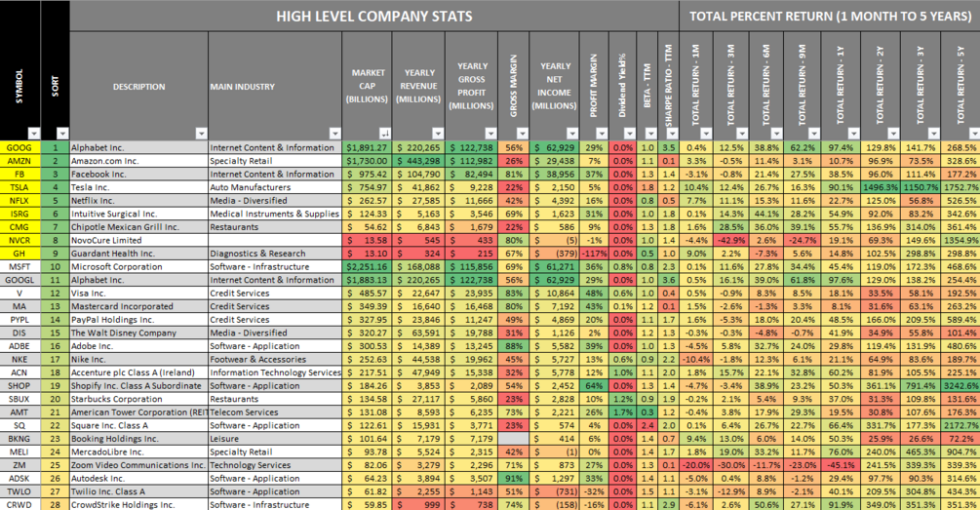Click the Chipotle Mexican Grill Inc. cell
The width and height of the screenshot is (980, 510).
click(138, 227)
